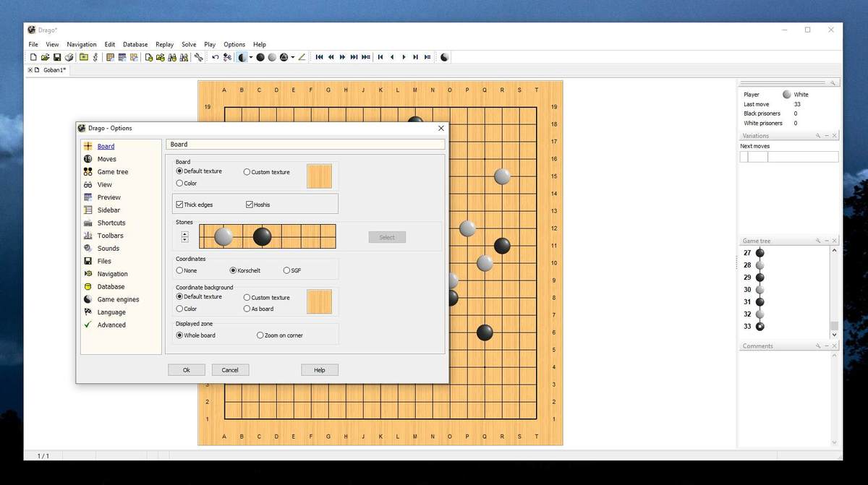The width and height of the screenshot is (868, 485).
Task: Open the Replay menu
Action: pos(164,44)
